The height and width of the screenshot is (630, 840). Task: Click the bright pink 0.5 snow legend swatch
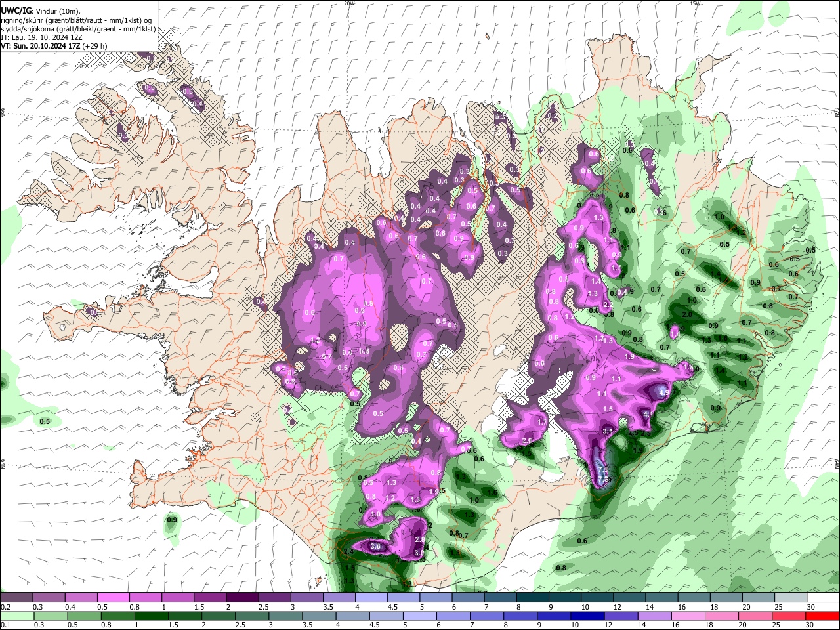pyautogui.click(x=113, y=598)
